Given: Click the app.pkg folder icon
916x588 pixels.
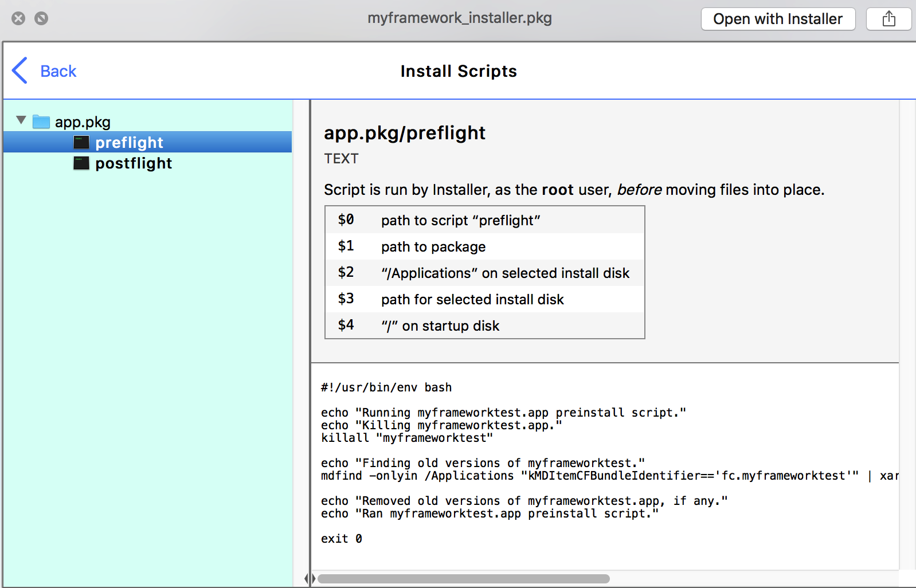Looking at the screenshot, I should pyautogui.click(x=41, y=121).
